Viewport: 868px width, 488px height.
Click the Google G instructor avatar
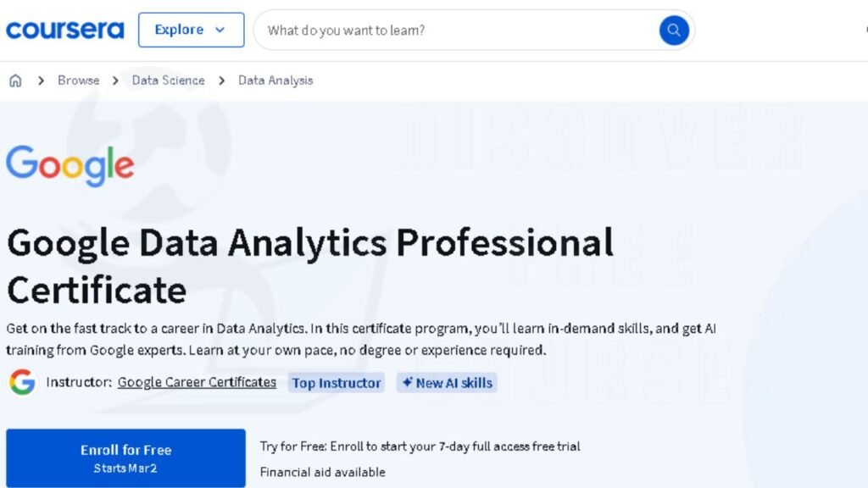tap(22, 382)
